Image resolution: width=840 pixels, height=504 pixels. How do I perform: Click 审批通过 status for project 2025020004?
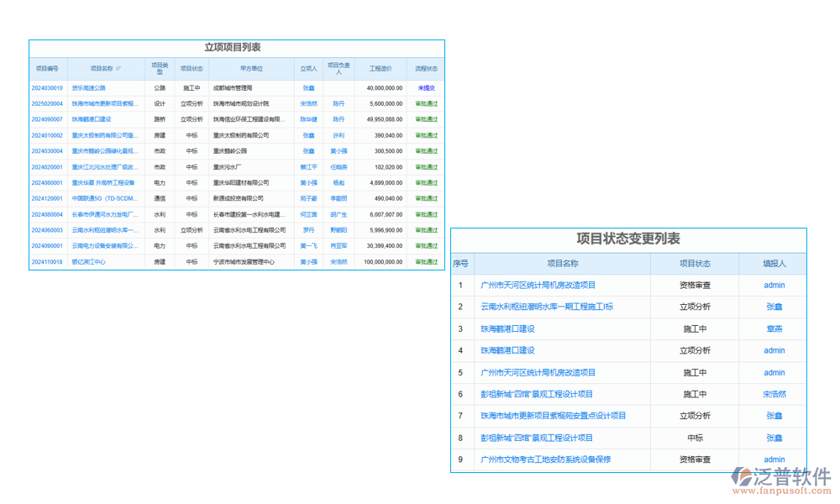[426, 103]
